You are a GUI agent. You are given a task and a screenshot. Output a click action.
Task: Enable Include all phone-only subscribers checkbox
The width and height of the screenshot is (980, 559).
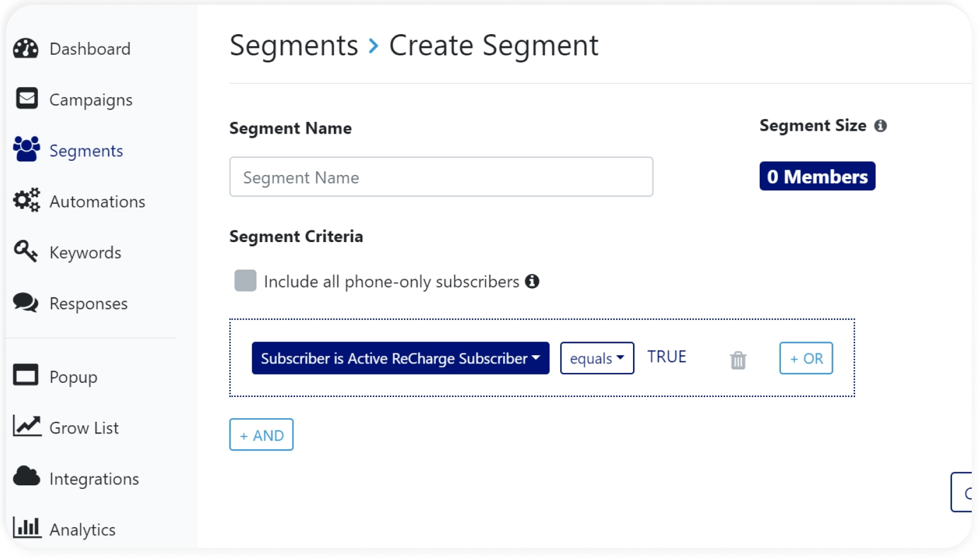(245, 281)
